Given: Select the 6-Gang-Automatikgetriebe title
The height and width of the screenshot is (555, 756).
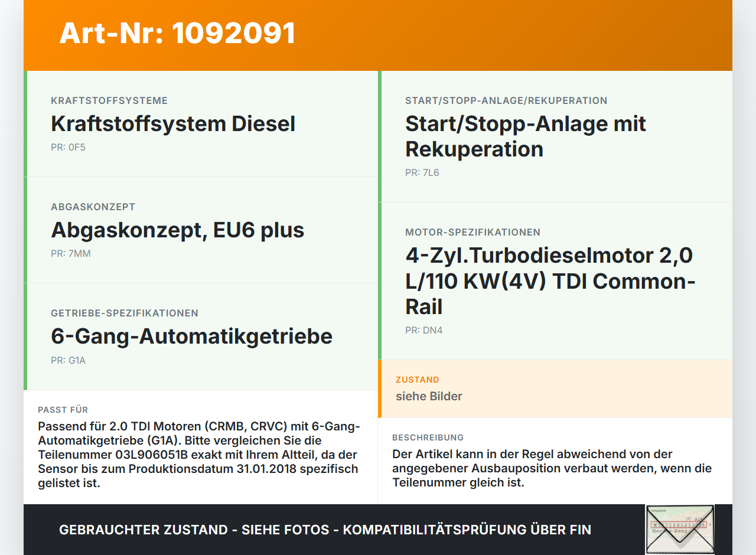Looking at the screenshot, I should [192, 337].
